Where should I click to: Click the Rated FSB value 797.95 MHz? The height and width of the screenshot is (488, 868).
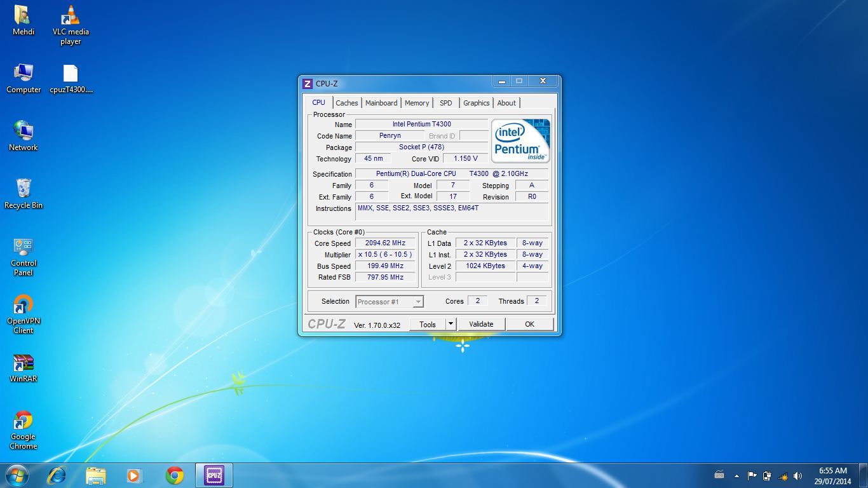pos(385,277)
